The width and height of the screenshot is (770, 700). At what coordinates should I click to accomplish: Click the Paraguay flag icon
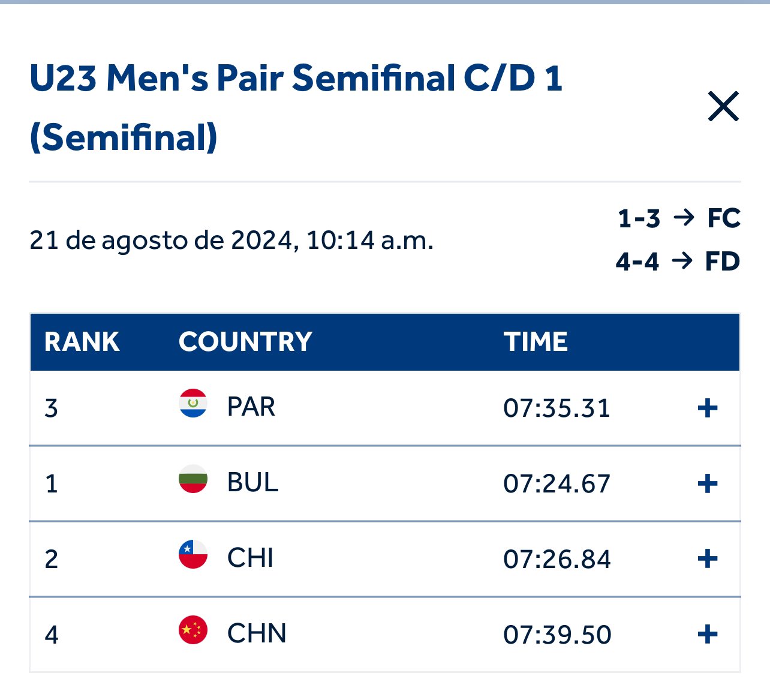point(193,404)
